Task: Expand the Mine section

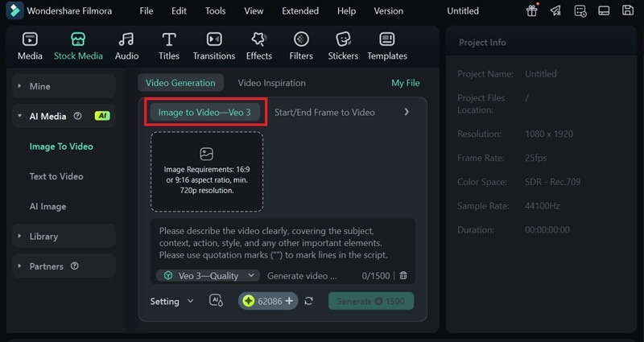Action: 64,86
